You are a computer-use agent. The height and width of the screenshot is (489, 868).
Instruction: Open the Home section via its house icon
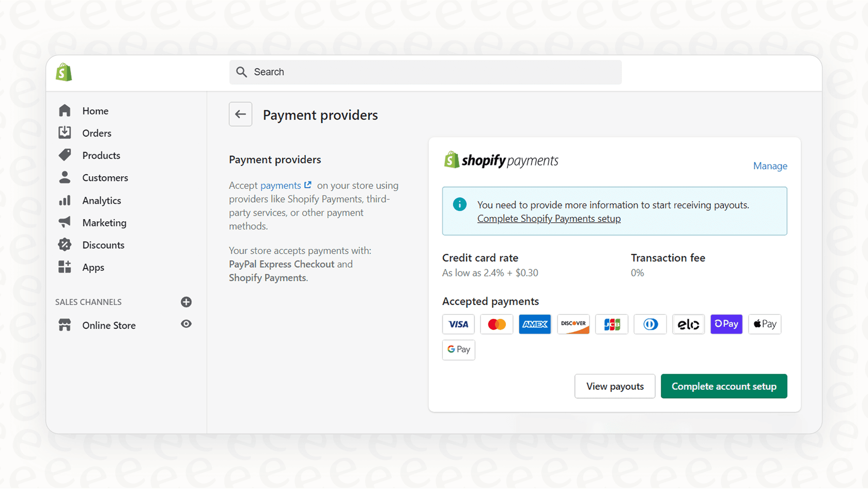tap(65, 110)
